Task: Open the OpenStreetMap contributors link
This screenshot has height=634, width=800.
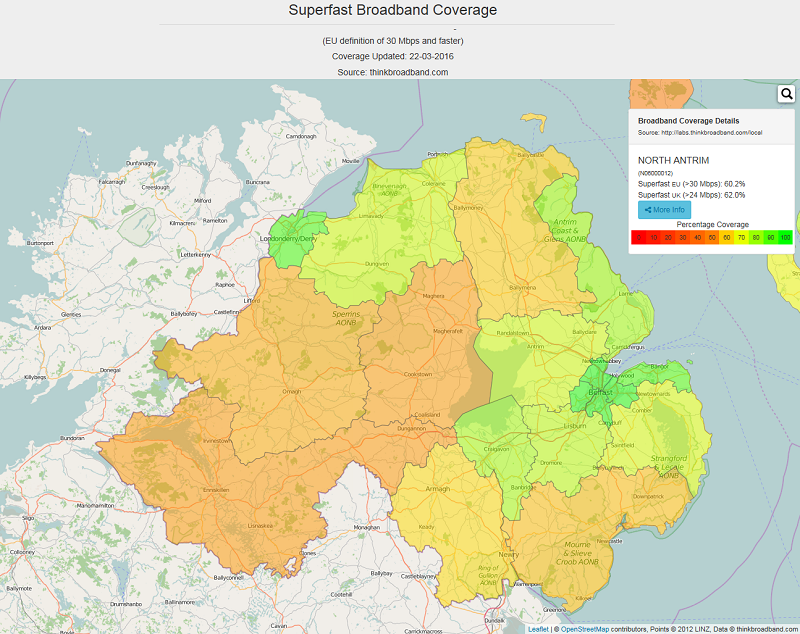Action: click(x=587, y=628)
